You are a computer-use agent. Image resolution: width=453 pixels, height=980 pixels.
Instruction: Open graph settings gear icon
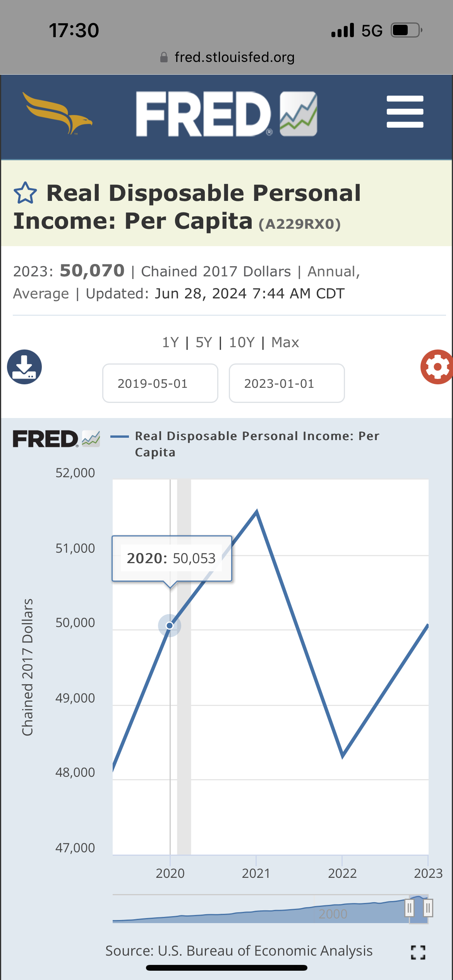pos(437,367)
